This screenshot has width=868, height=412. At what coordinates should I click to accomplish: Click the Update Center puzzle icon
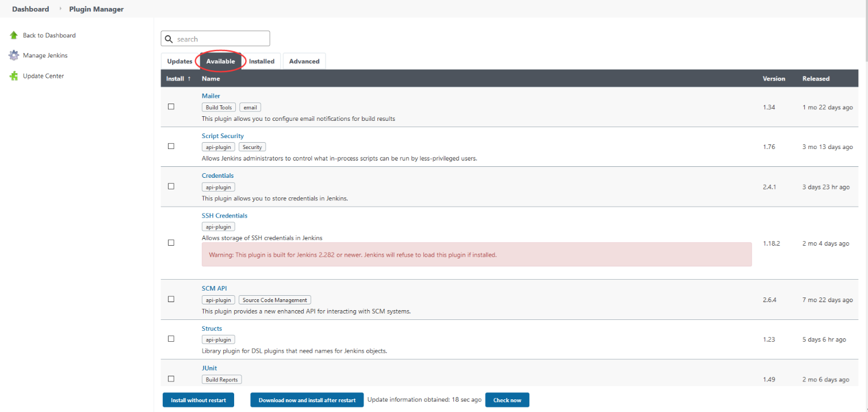[x=14, y=76]
